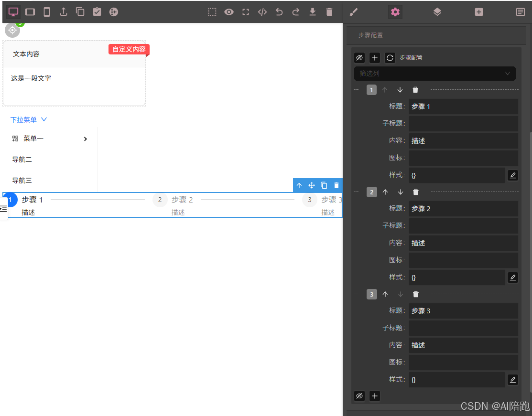Viewport: 532px width, 416px height.
Task: Edit style of step 3 with pencil icon
Action: 513,380
